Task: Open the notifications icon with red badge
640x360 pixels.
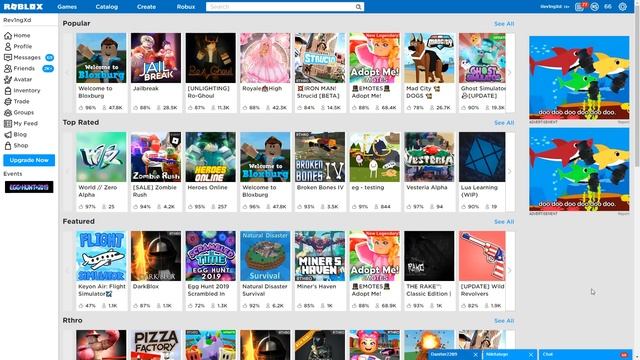Action: coord(579,7)
